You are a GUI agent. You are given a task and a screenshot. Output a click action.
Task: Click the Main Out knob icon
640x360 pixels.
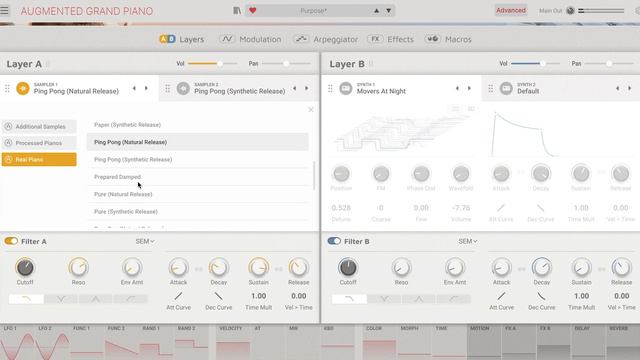tap(570, 11)
